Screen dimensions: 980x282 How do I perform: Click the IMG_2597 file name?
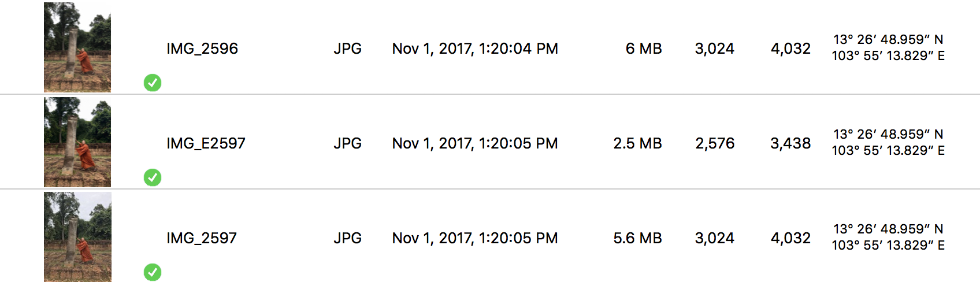[x=202, y=238]
